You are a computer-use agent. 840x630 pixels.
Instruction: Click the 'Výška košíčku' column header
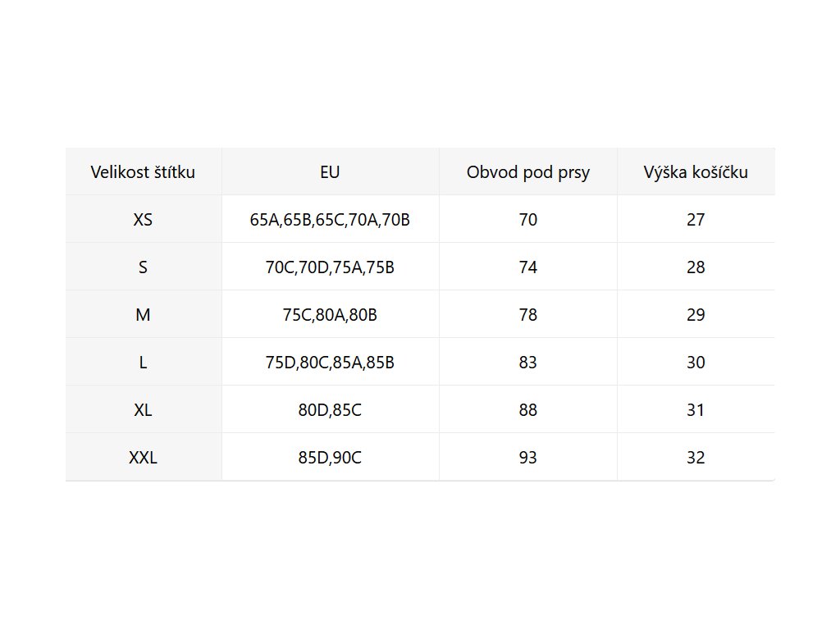point(696,172)
